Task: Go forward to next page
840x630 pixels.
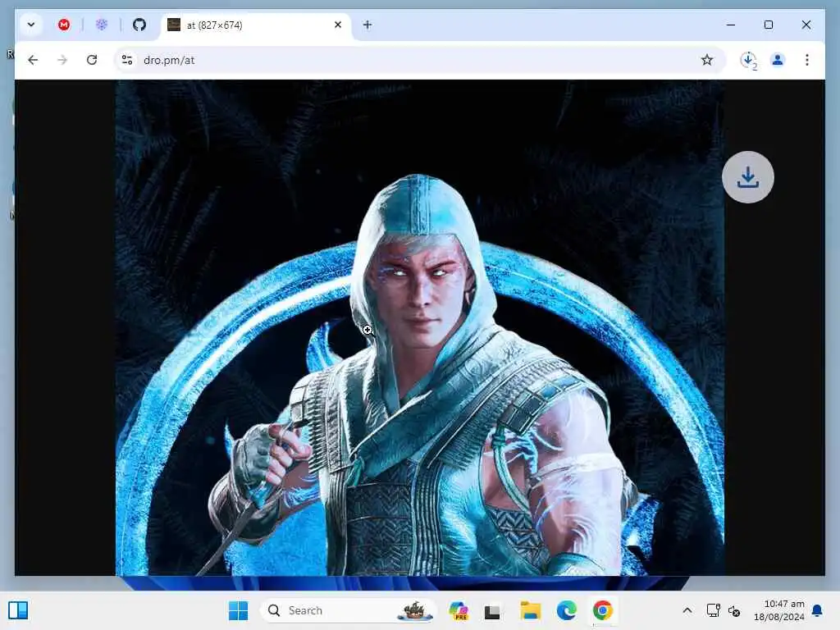Action: point(62,60)
